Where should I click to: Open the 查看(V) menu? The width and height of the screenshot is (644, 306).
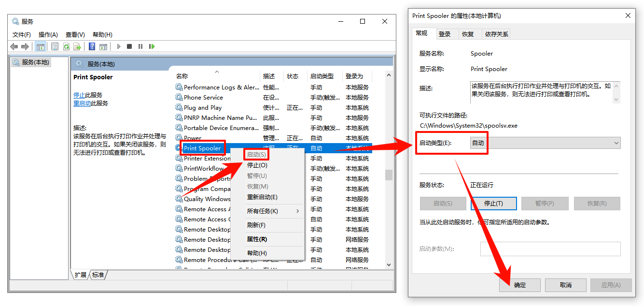tap(75, 34)
